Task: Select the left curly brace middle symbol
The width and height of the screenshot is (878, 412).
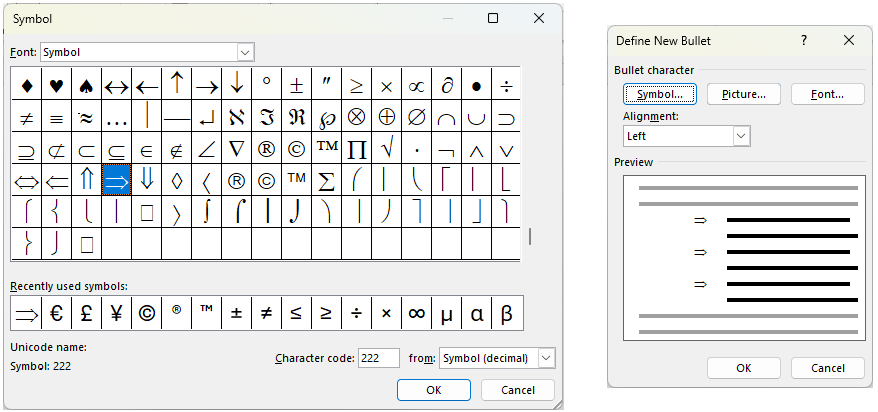Action: pos(57,212)
